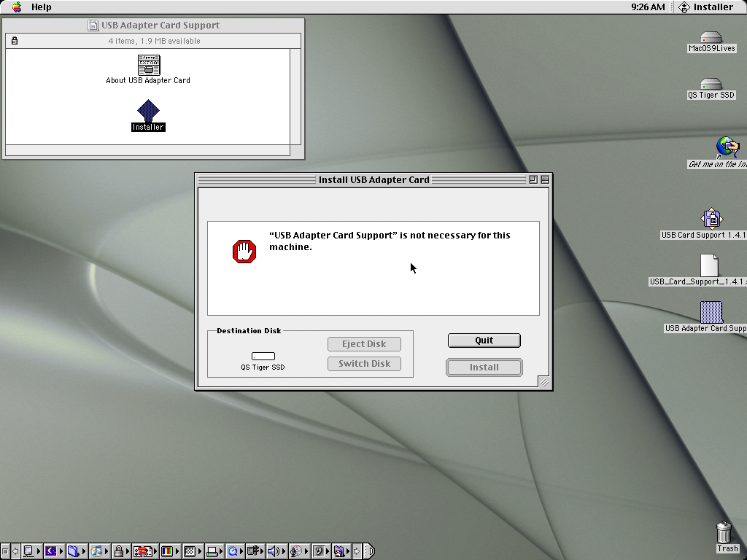The width and height of the screenshot is (747, 560).
Task: Open the AppleTalk switch control strip module
Action: pos(31,551)
